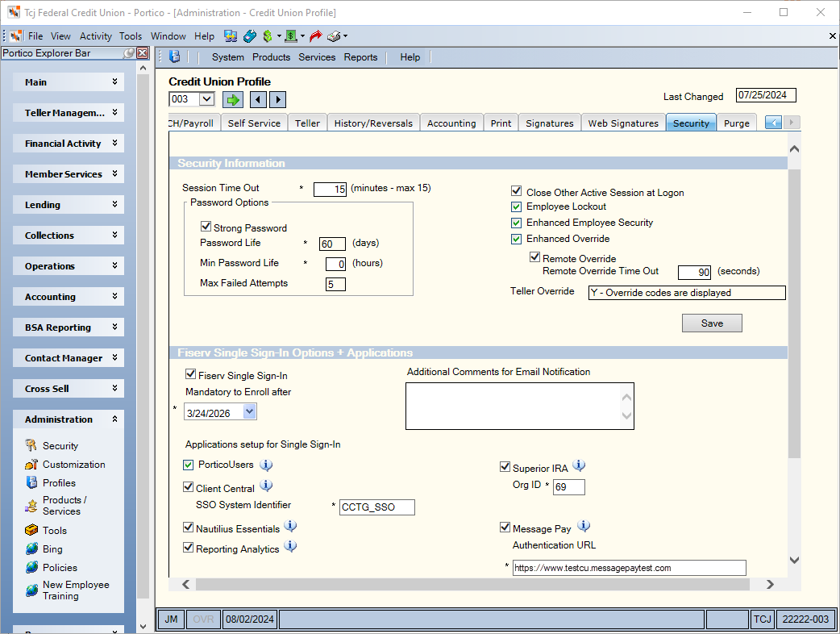Click the window-switch monitors icon in top toolbar
Screen dimensions: 840x634
click(x=231, y=36)
